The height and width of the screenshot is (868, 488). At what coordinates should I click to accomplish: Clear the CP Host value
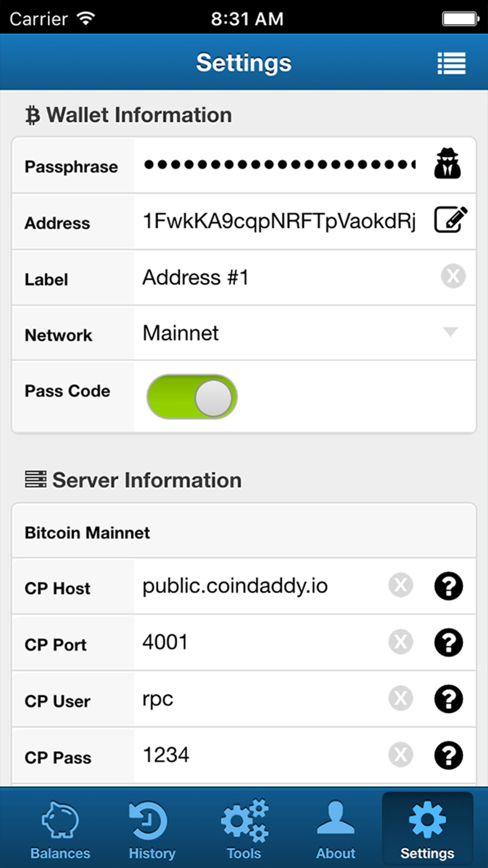coord(400,585)
